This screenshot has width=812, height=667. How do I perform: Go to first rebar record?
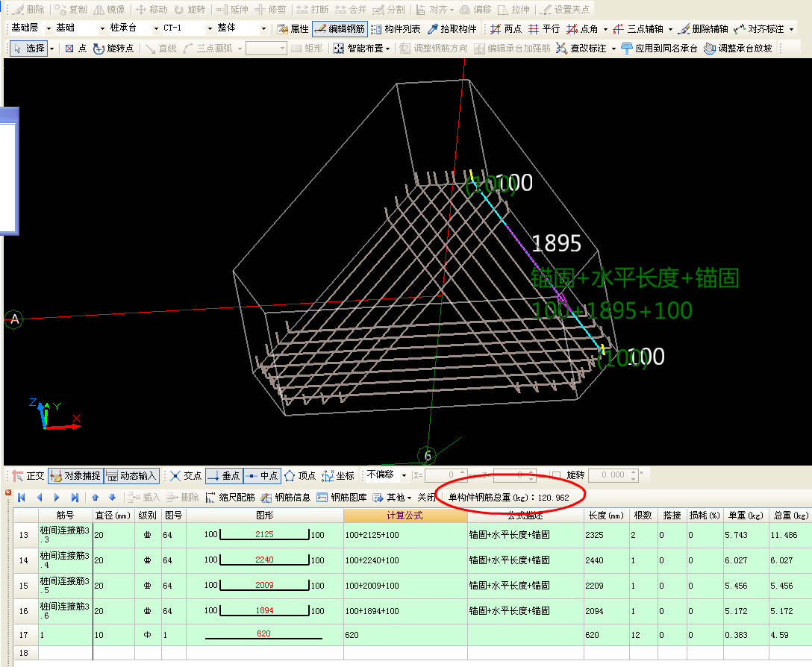pyautogui.click(x=21, y=497)
